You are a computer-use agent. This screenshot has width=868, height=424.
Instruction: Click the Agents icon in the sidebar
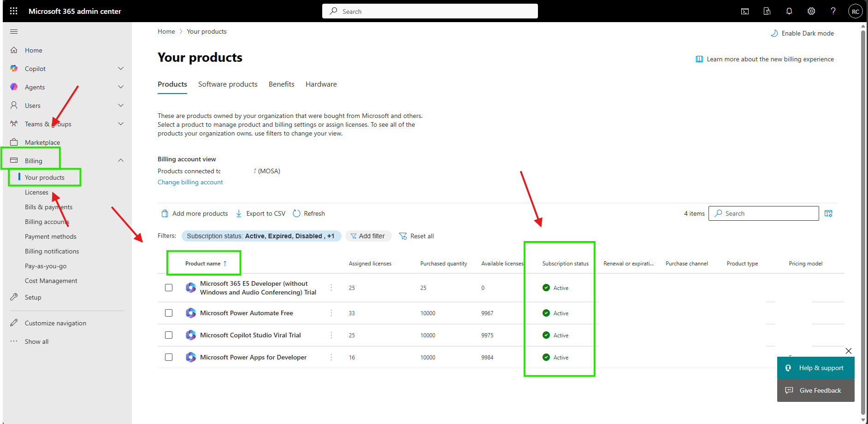(x=14, y=87)
